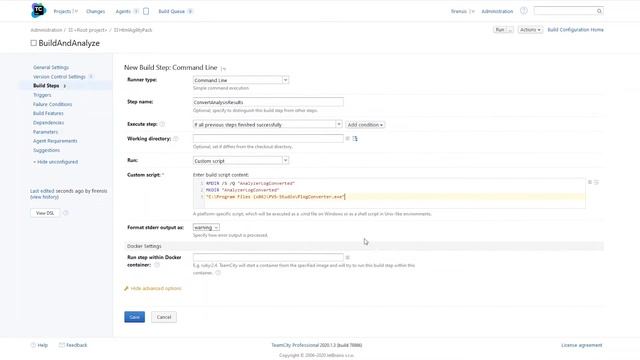640x360 pixels.
Task: Click the expand icon beside the step title
Action: pyautogui.click(x=223, y=69)
